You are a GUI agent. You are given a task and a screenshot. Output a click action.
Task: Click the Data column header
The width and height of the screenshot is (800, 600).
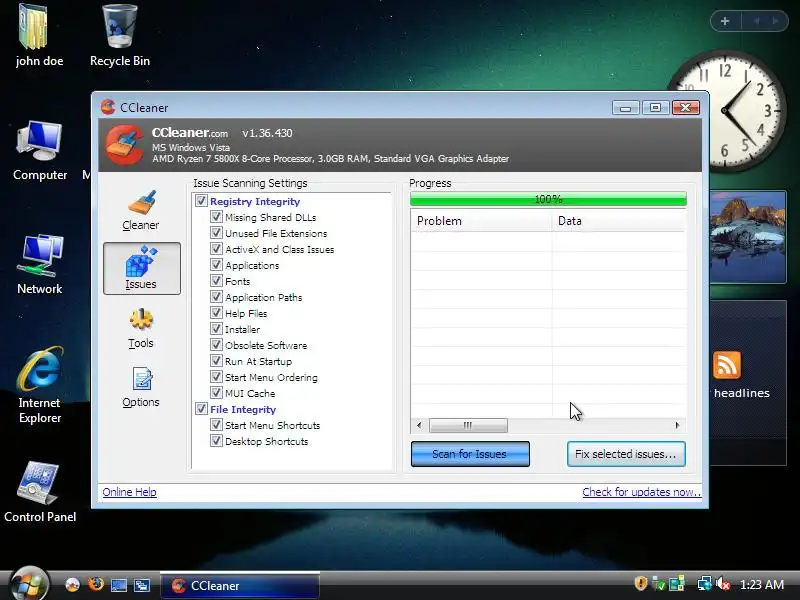[x=618, y=221]
